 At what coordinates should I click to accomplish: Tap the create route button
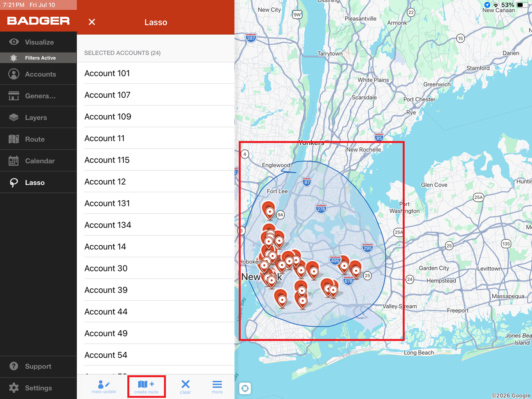(146, 387)
